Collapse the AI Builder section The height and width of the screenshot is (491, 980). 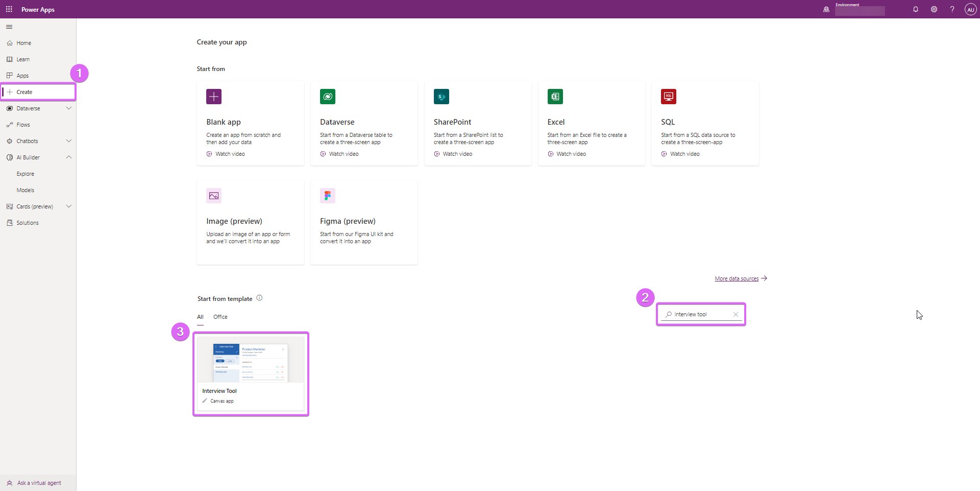tap(69, 157)
